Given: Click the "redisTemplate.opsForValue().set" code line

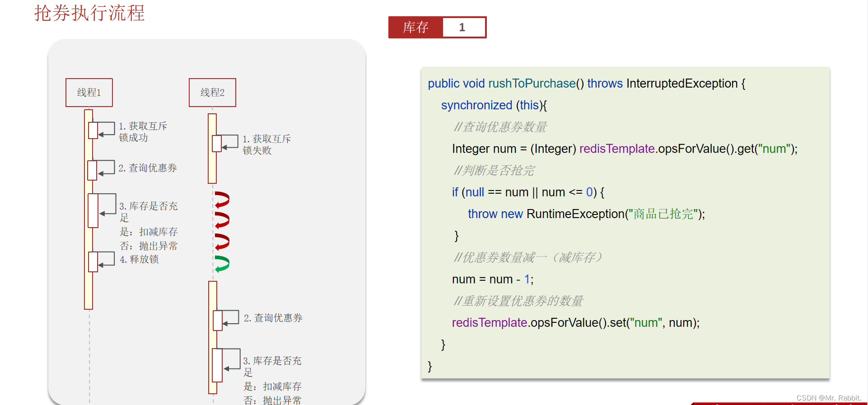Looking at the screenshot, I should (x=576, y=323).
